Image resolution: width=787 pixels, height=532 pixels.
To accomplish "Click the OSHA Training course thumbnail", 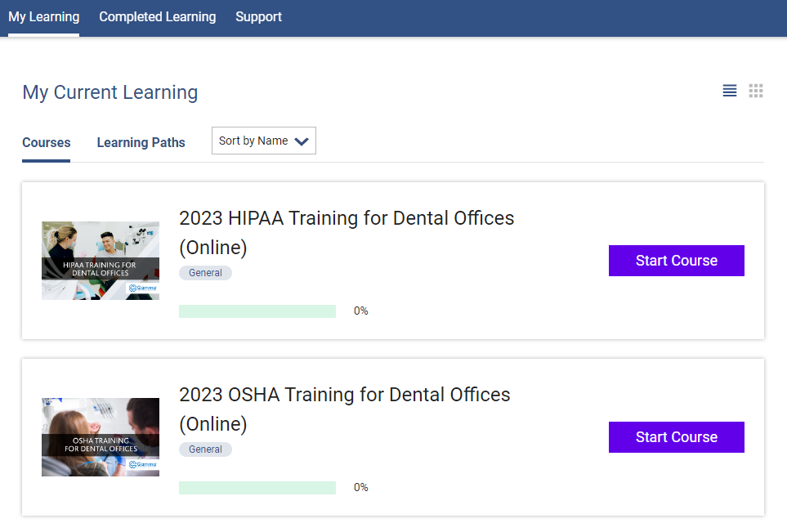I will (x=101, y=437).
